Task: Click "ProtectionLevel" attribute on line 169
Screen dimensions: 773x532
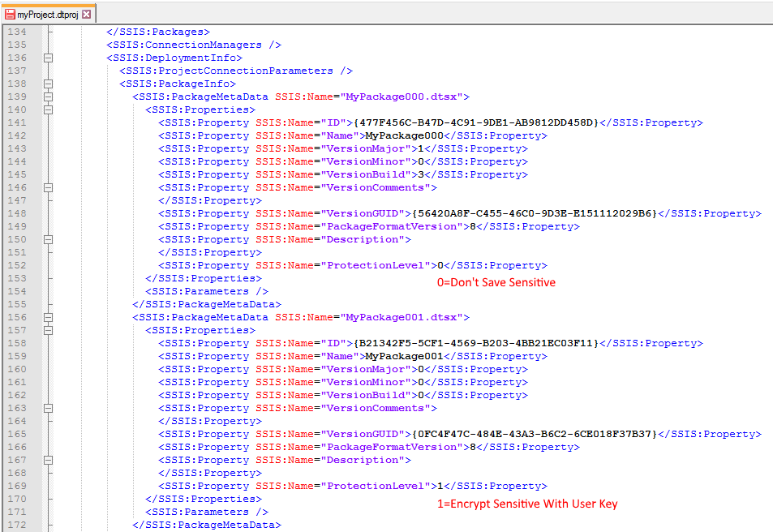Action: tap(376, 486)
